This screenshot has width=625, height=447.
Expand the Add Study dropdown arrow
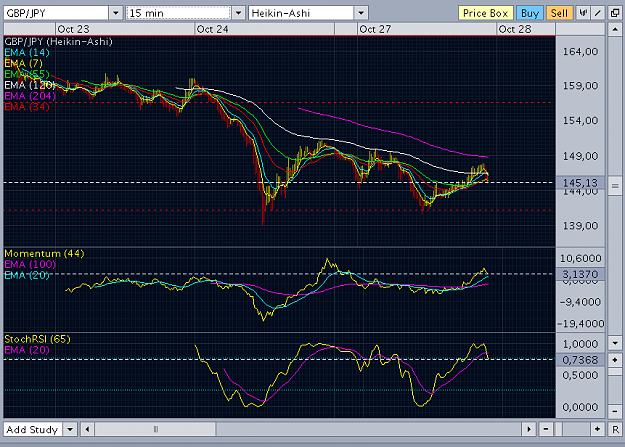click(x=70, y=429)
